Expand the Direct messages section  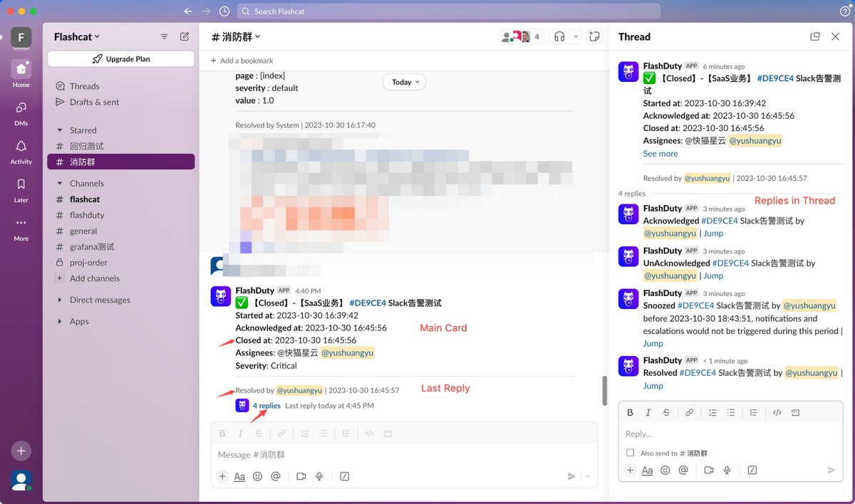coord(60,300)
